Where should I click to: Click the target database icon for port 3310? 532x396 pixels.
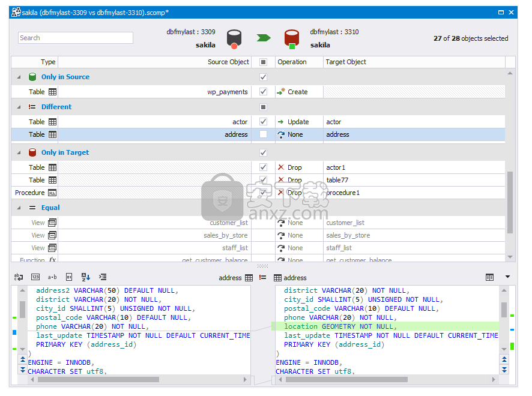pos(292,38)
